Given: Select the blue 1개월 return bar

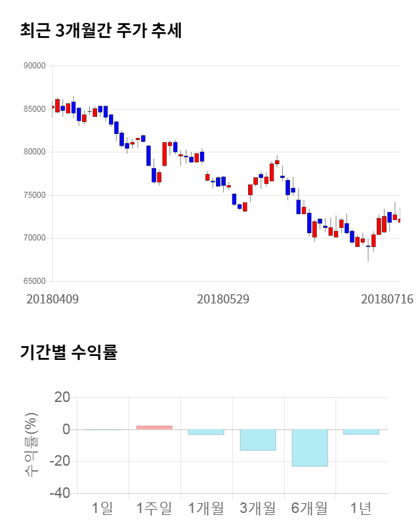Looking at the screenshot, I should (x=206, y=432).
